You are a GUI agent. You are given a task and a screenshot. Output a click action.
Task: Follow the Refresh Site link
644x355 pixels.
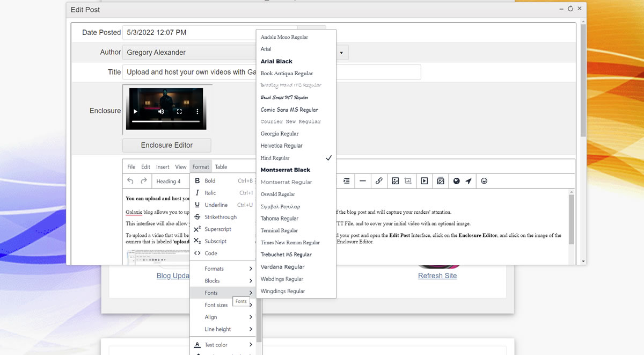437,276
